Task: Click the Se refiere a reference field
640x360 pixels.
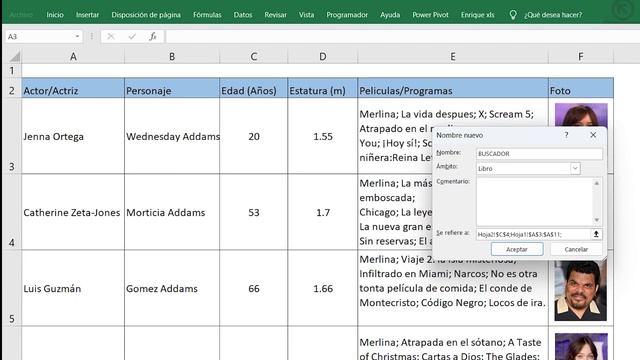Action: (533, 234)
